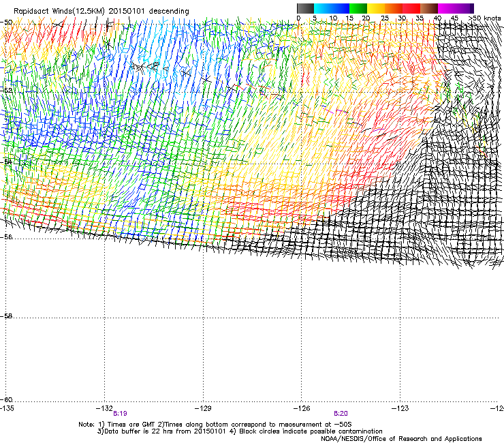Click the magenta 40-45 knots legend color
This screenshot has height=443, width=504.
click(447, 8)
